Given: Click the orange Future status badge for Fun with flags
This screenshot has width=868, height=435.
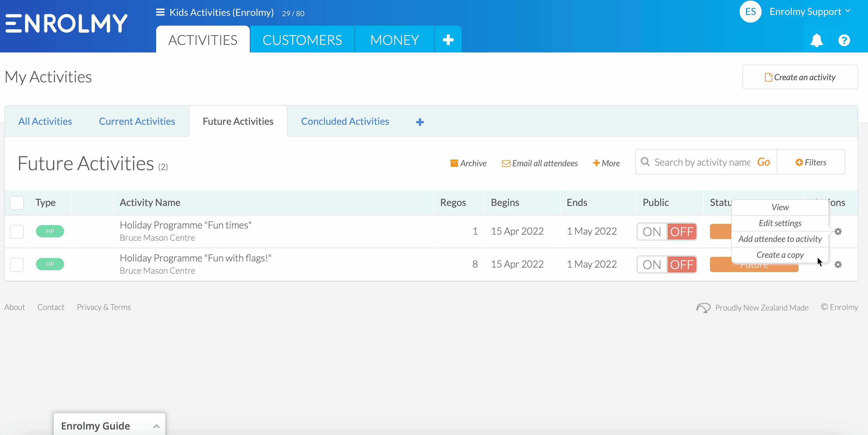Looking at the screenshot, I should click(754, 265).
